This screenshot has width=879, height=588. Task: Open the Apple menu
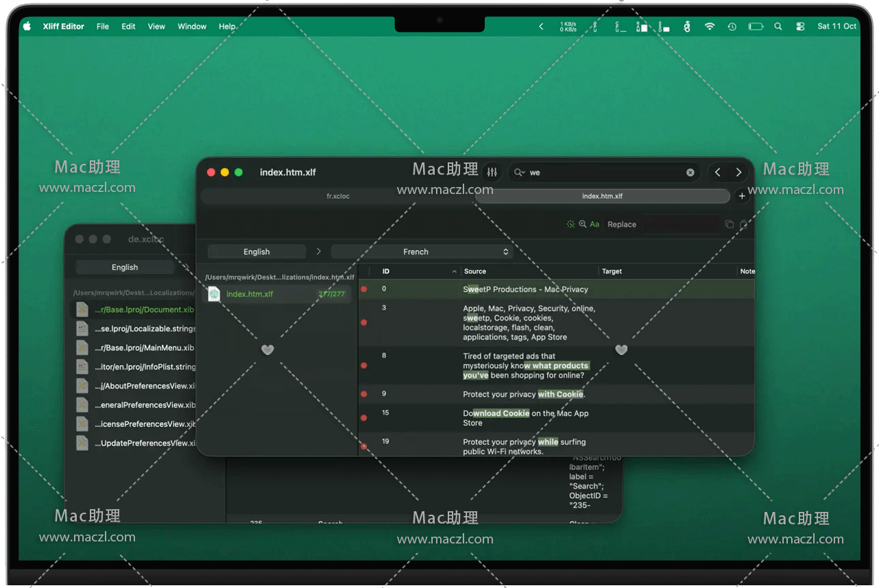pyautogui.click(x=27, y=26)
